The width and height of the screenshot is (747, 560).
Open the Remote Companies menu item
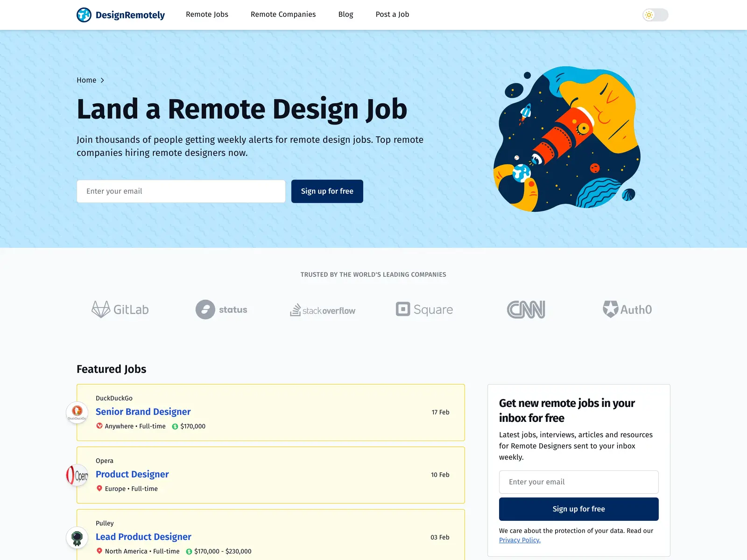point(283,14)
